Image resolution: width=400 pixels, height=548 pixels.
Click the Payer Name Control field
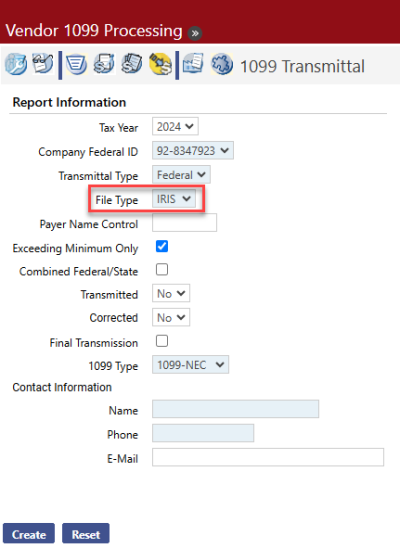coord(184,223)
